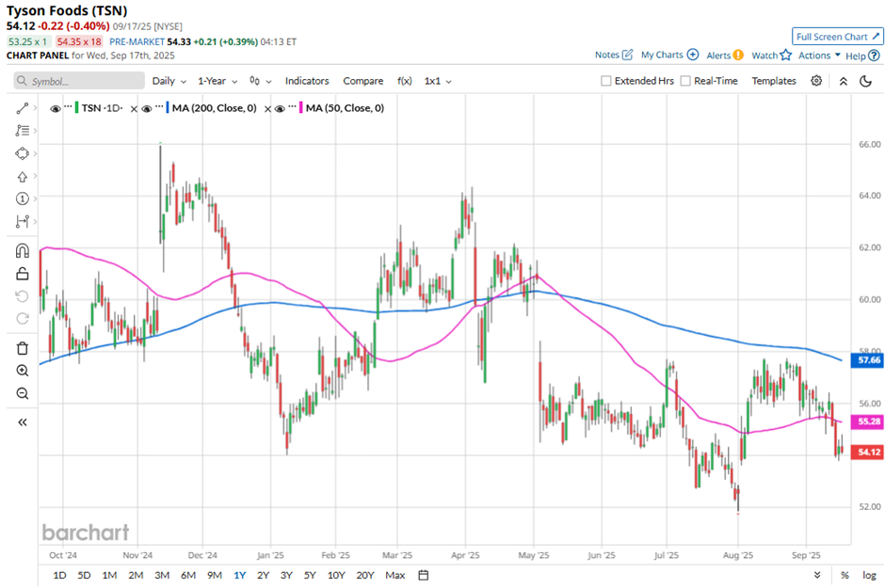Open the custom date range calendar
Screen dimensions: 885x588
(424, 575)
